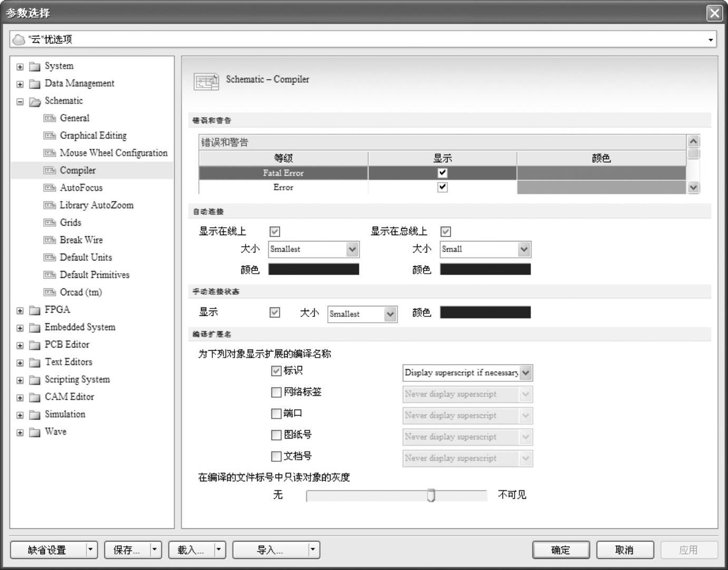Screen dimensions: 728x570
Task: Click the Default Primitives page icon
Action: 50,275
